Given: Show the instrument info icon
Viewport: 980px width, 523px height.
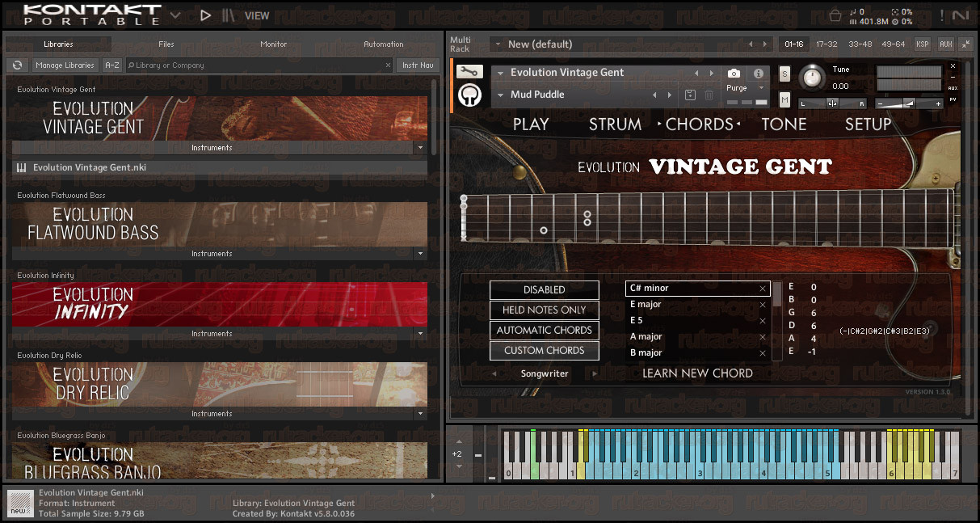Looking at the screenshot, I should pyautogui.click(x=759, y=73).
